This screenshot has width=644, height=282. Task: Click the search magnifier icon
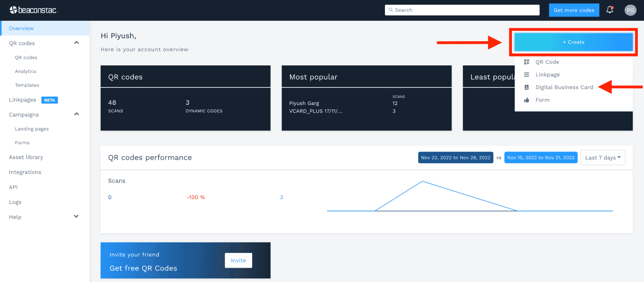pos(391,10)
